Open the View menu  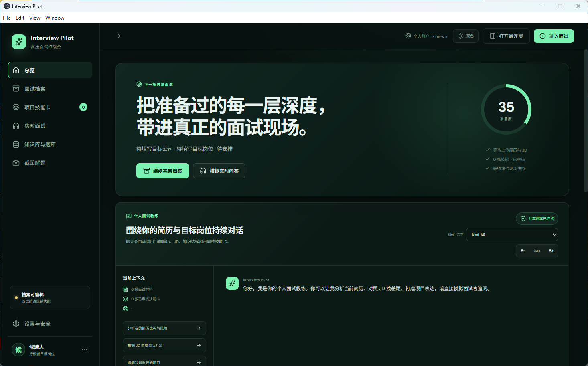click(35, 18)
